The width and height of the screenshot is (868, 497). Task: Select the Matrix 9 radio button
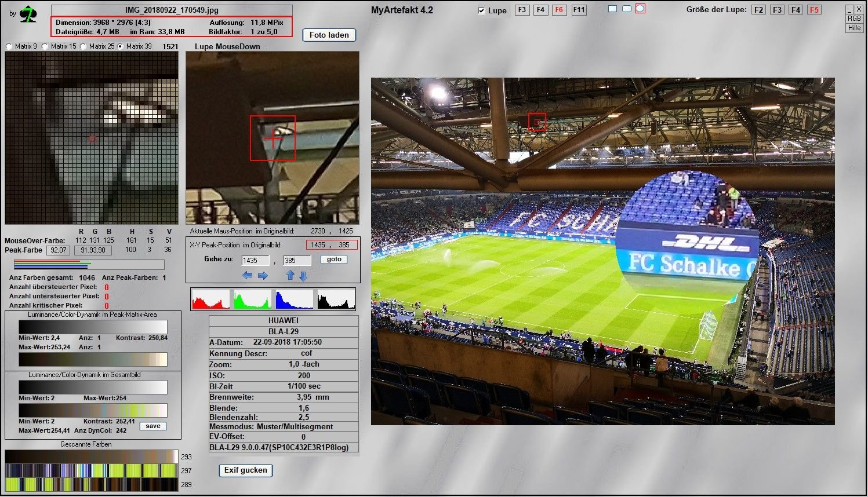click(9, 46)
